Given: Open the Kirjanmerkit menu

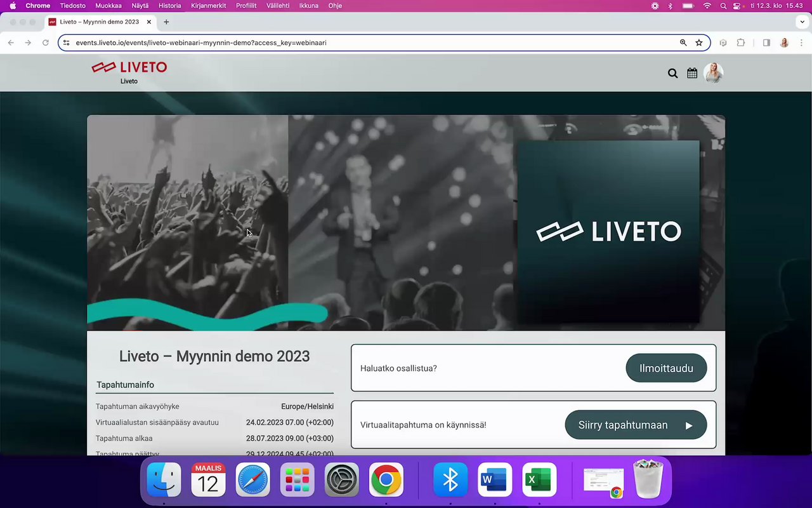Looking at the screenshot, I should click(x=209, y=6).
